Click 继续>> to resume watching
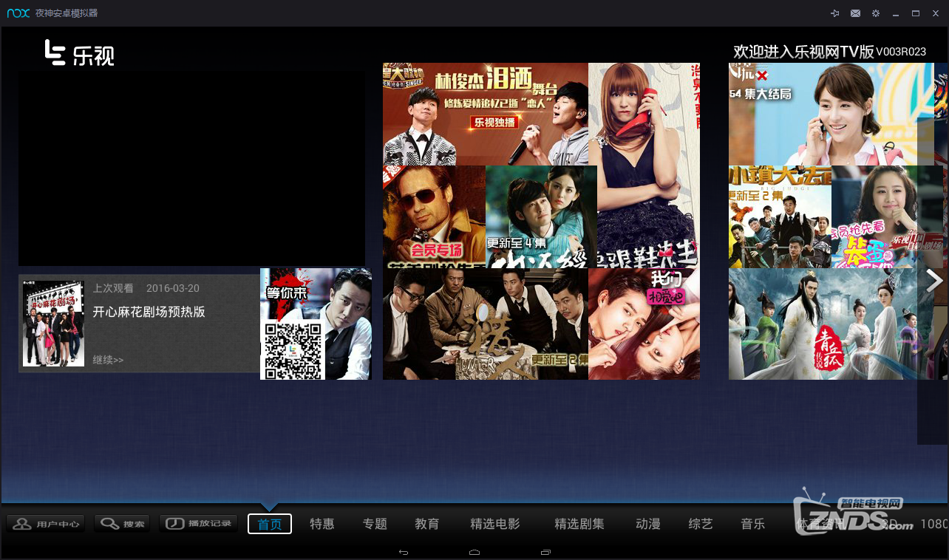Viewport: 949px width, 560px height. pyautogui.click(x=108, y=360)
